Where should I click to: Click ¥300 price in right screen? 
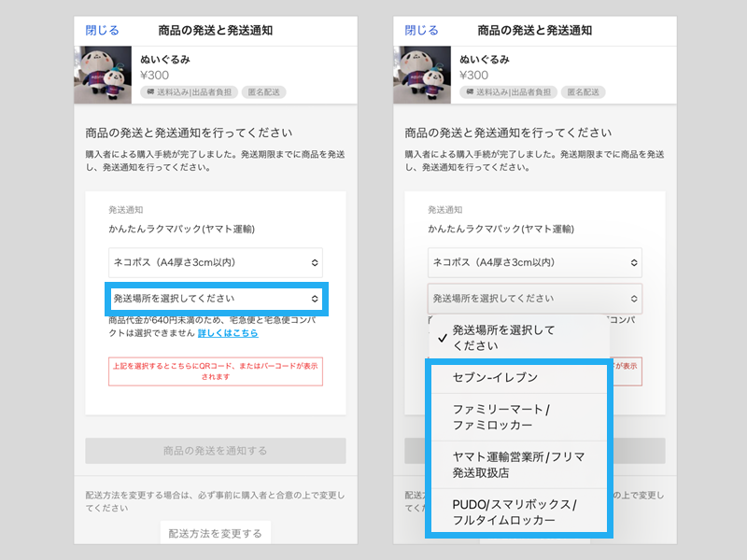coord(473,76)
